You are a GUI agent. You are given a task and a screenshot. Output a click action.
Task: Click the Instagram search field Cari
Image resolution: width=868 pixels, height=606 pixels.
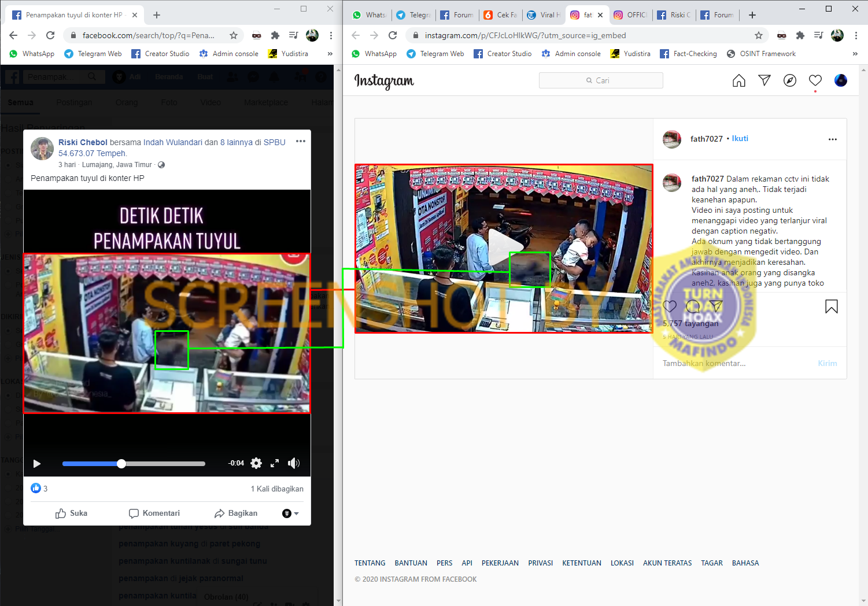point(601,80)
